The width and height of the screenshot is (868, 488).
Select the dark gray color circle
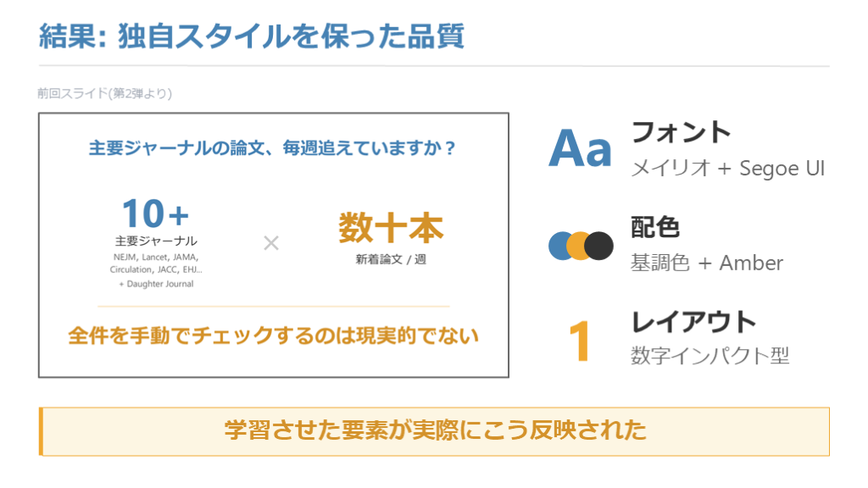click(599, 245)
